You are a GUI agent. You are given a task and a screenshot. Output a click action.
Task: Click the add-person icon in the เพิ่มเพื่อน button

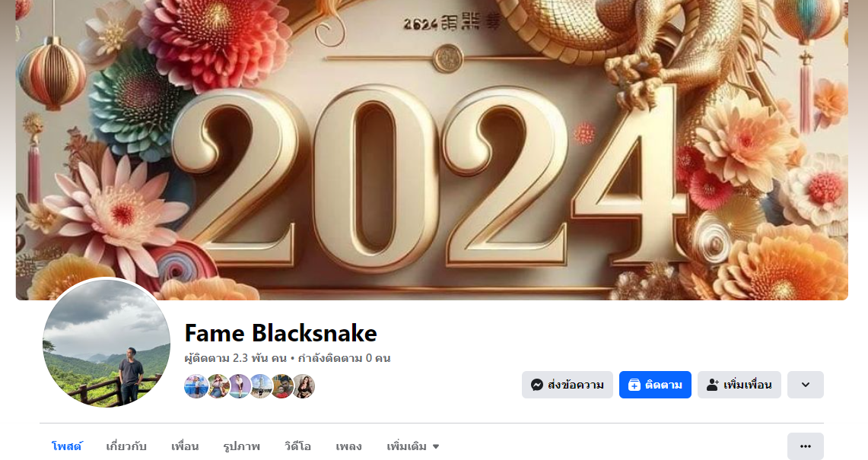(x=713, y=385)
